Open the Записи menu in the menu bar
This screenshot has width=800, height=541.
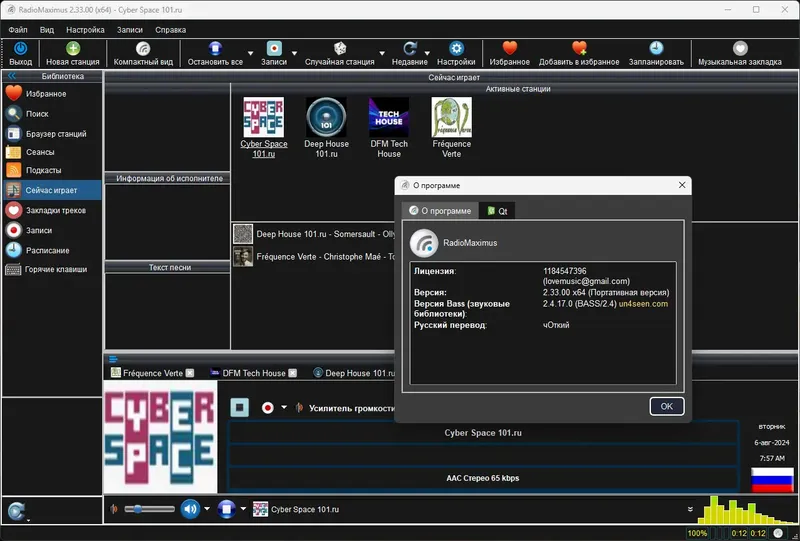point(130,30)
